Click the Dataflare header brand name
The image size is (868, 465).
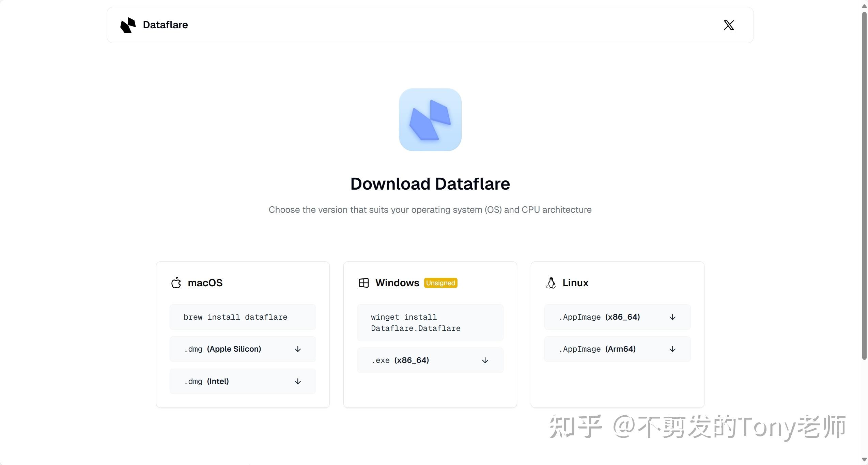165,25
